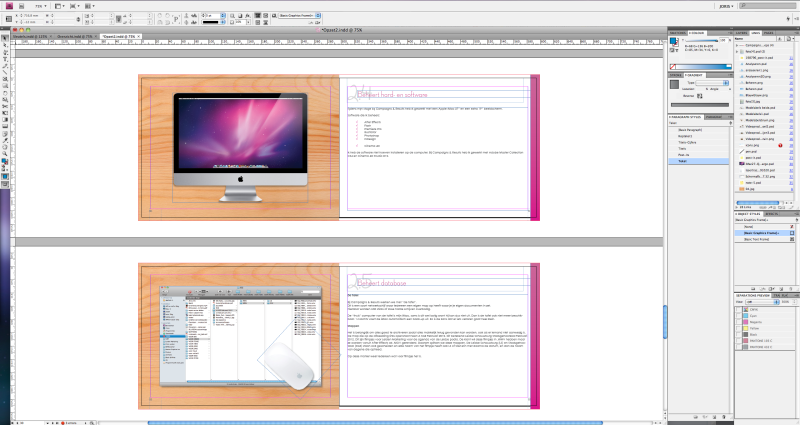Select the Direct Selection tool

tap(5, 45)
